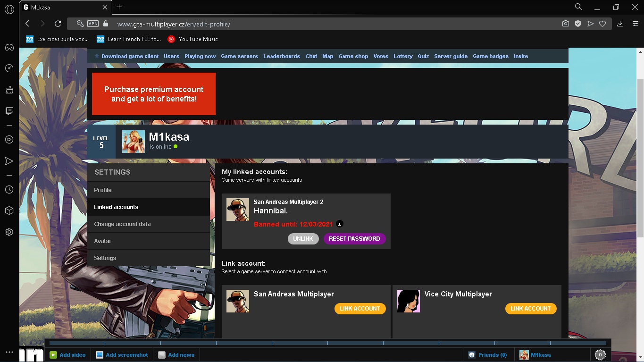
Task: Open GX Corner gamepad icon in sidebar
Action: pos(9,47)
